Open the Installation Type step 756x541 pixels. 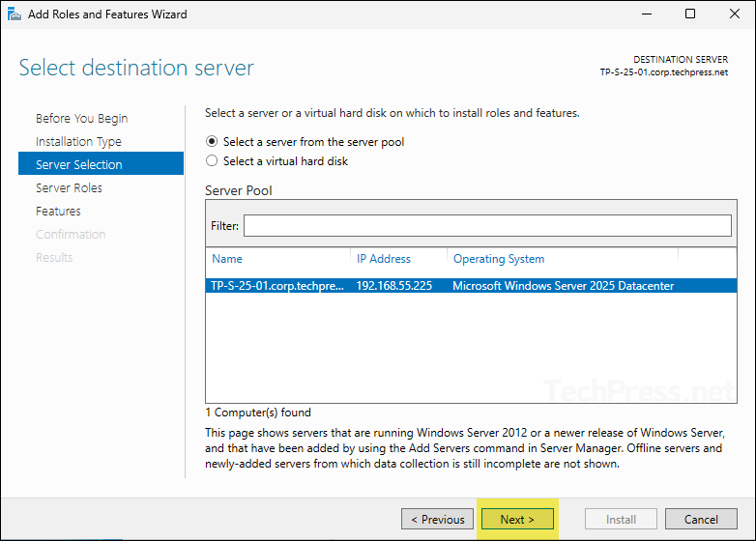tap(78, 141)
